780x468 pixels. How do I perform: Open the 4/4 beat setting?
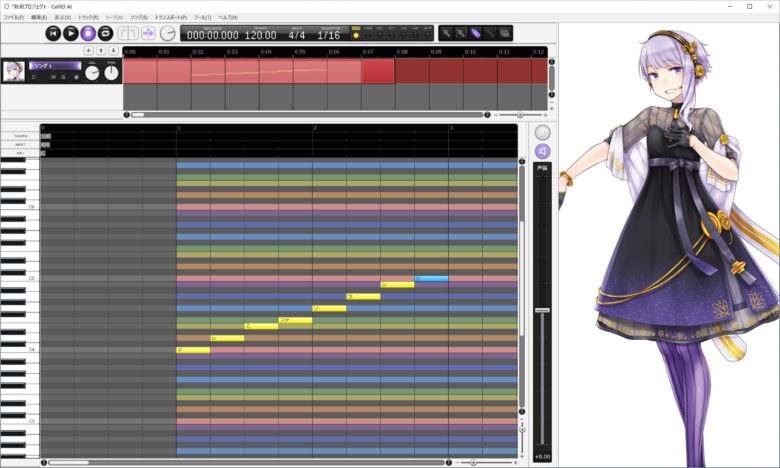[x=297, y=35]
